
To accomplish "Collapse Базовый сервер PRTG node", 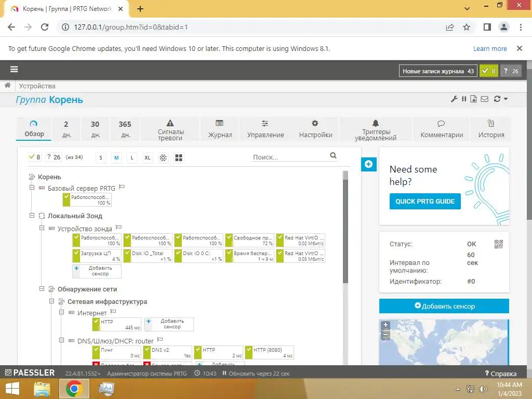I will click(32, 187).
